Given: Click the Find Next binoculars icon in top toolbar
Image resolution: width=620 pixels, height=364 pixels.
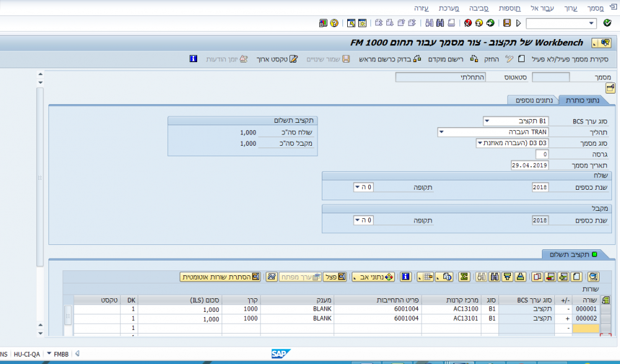Looking at the screenshot, I should coord(429,23).
